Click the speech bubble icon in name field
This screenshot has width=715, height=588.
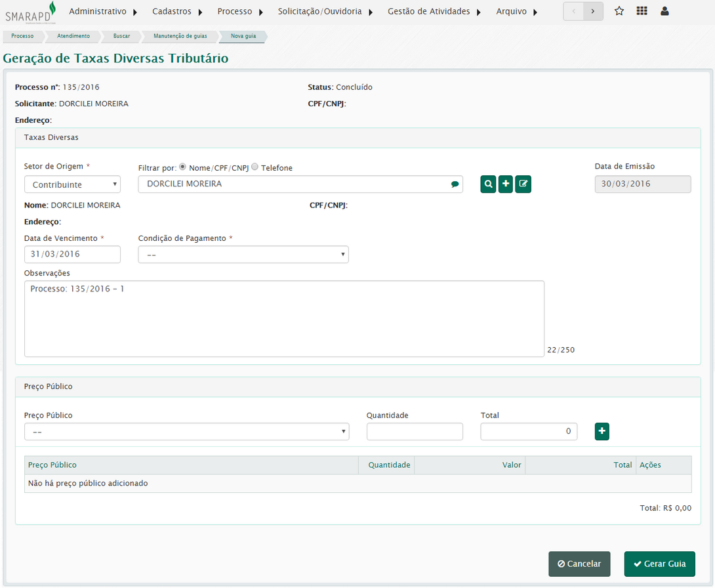[455, 184]
